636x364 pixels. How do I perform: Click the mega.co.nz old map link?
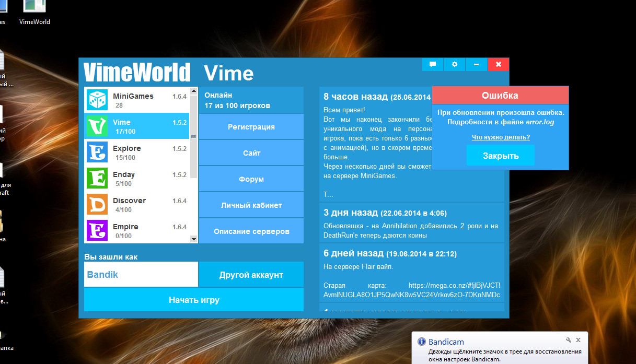[412, 290]
